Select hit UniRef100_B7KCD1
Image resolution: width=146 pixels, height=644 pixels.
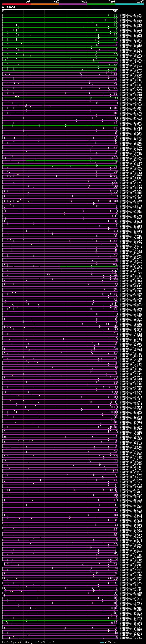pos(131,170)
